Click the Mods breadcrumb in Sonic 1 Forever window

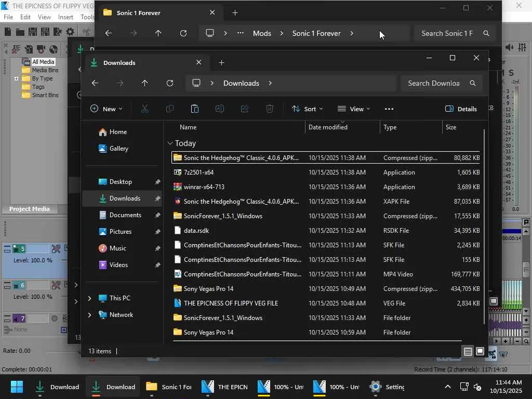tap(262, 33)
